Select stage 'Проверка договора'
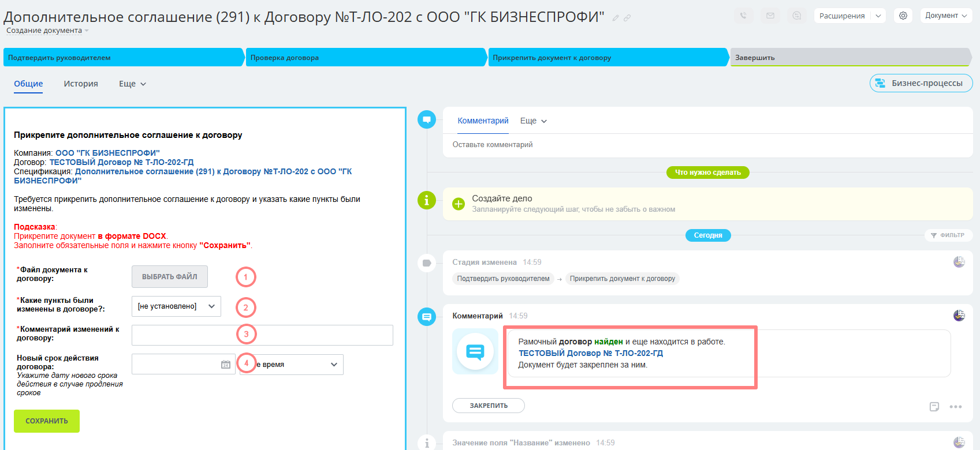 (366, 57)
